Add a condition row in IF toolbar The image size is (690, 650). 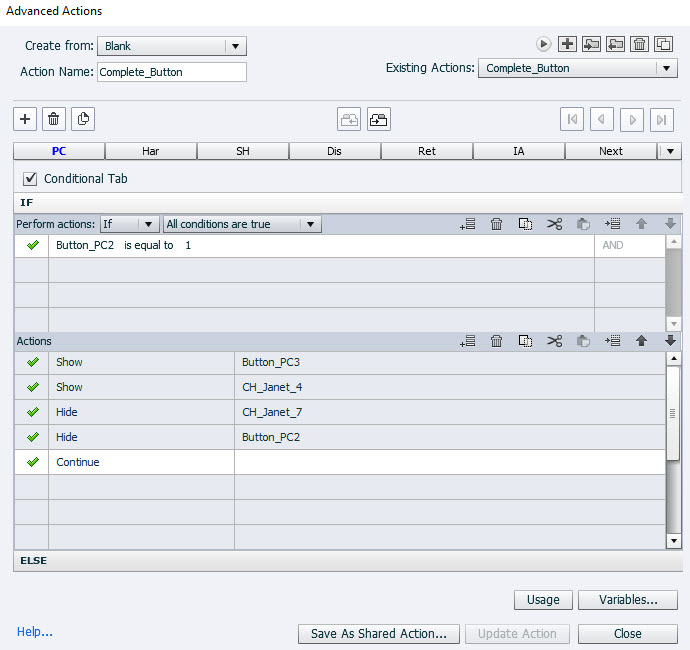tap(467, 225)
